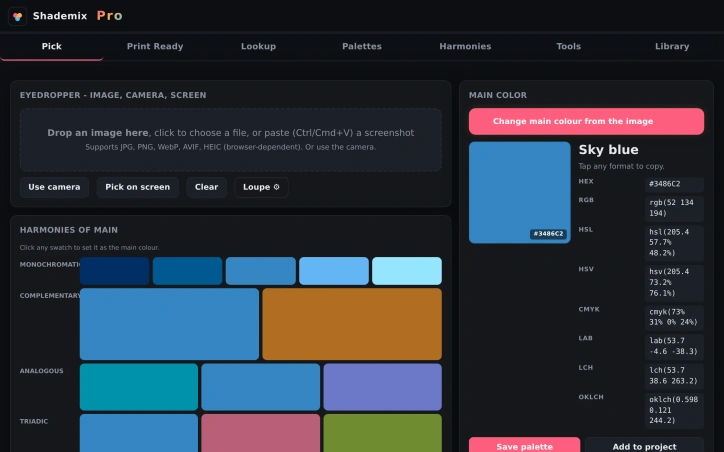Copy the lch(53.7 38.6 263.2) value
The height and width of the screenshot is (452, 724).
[674, 375]
